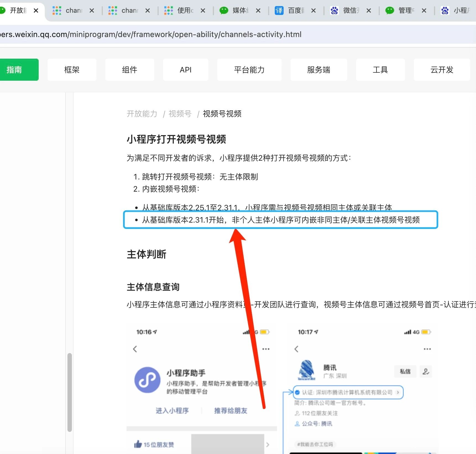
Task: Click the bullet text 从基础库版本2.25.1至2.31.1
Action: [x=267, y=207]
